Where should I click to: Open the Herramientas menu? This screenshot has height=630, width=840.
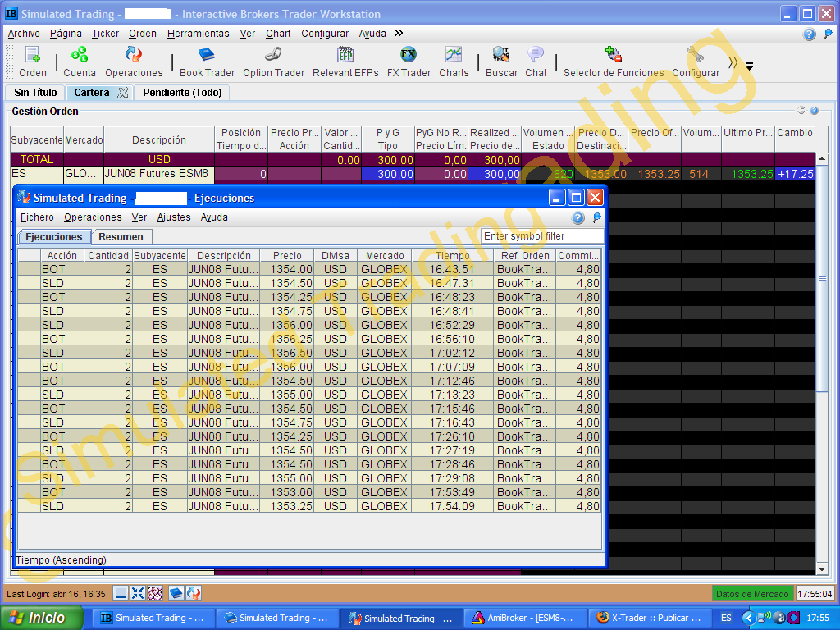pos(198,34)
